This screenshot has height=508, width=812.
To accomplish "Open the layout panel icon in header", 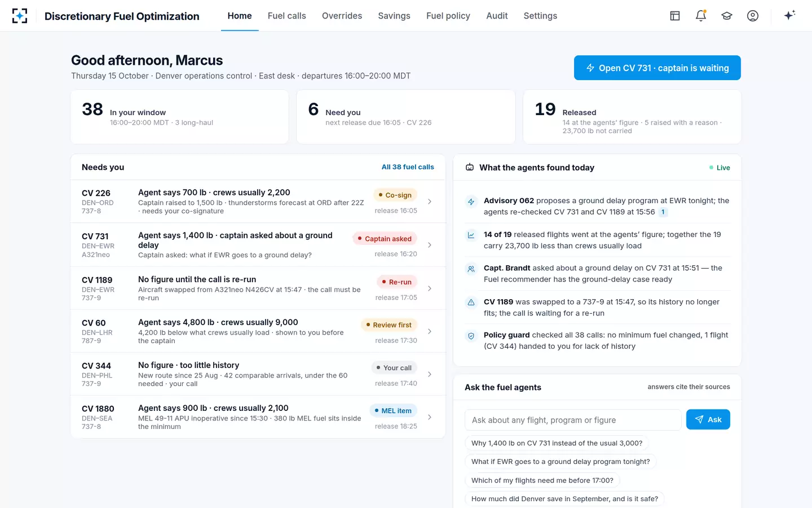I will (675, 16).
